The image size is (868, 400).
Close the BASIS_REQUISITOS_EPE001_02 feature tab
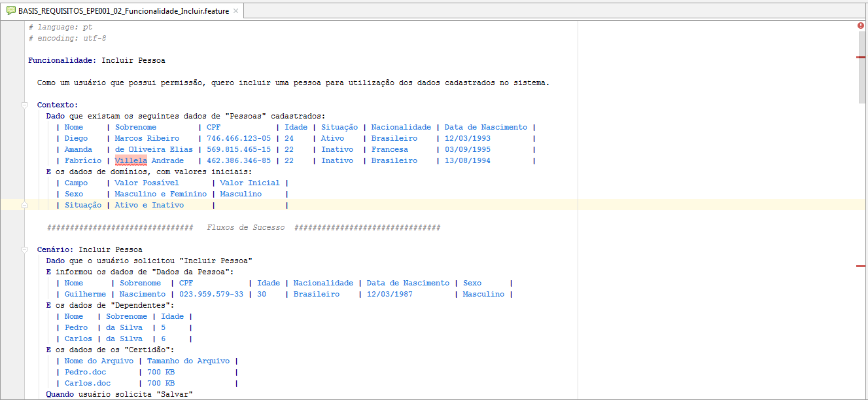click(x=235, y=11)
